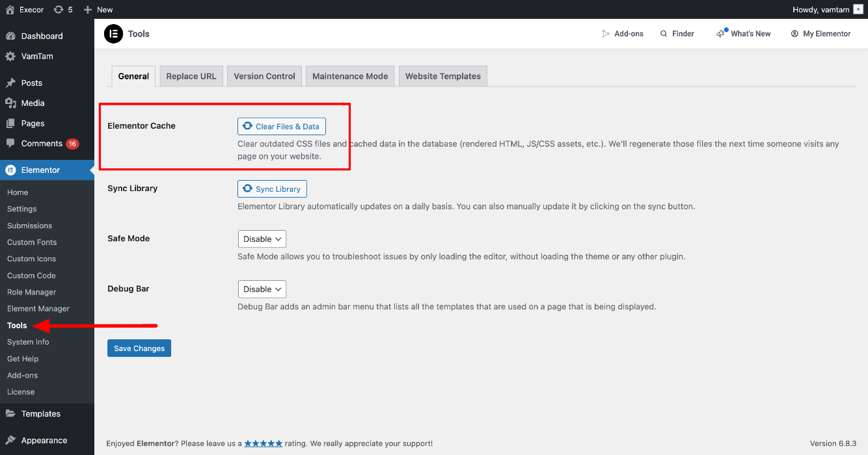The height and width of the screenshot is (455, 868).
Task: Click the Appearance brush icon
Action: tap(10, 440)
